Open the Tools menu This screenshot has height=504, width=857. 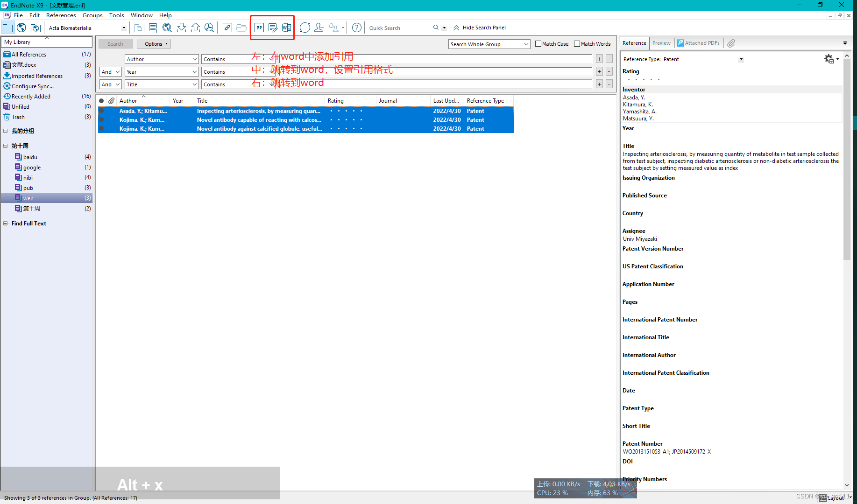click(116, 15)
